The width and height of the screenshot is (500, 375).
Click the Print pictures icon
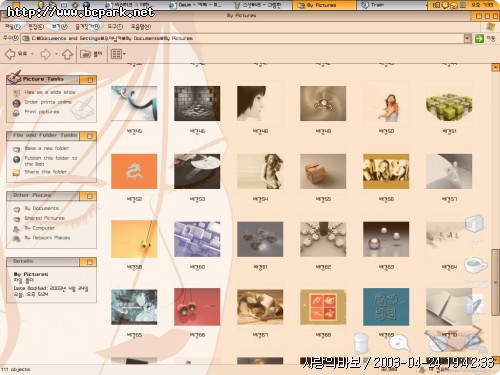(x=16, y=113)
